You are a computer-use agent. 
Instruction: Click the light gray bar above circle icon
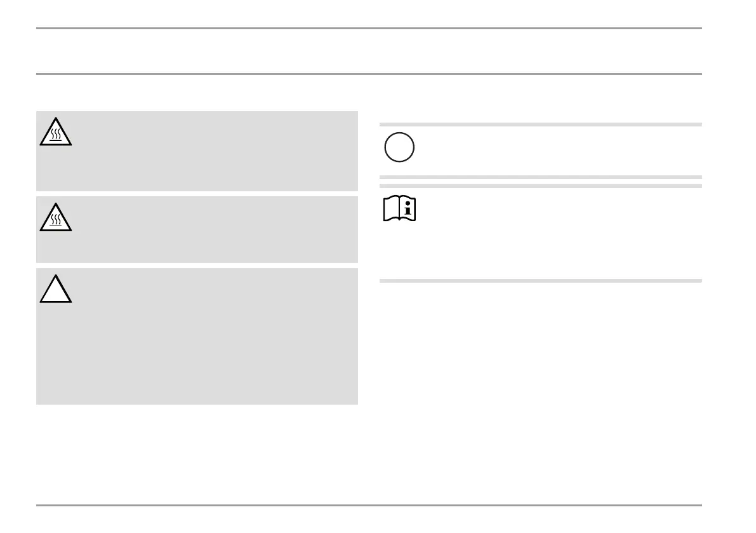(540, 125)
